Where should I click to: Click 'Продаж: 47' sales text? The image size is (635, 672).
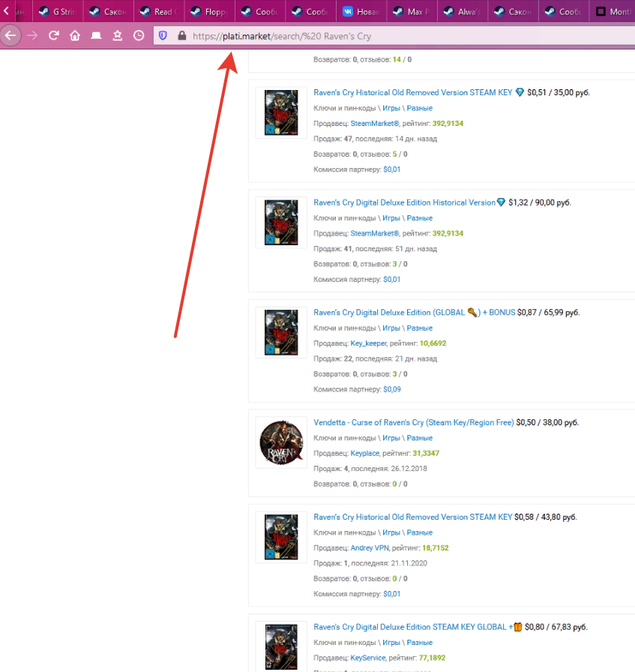coord(333,139)
